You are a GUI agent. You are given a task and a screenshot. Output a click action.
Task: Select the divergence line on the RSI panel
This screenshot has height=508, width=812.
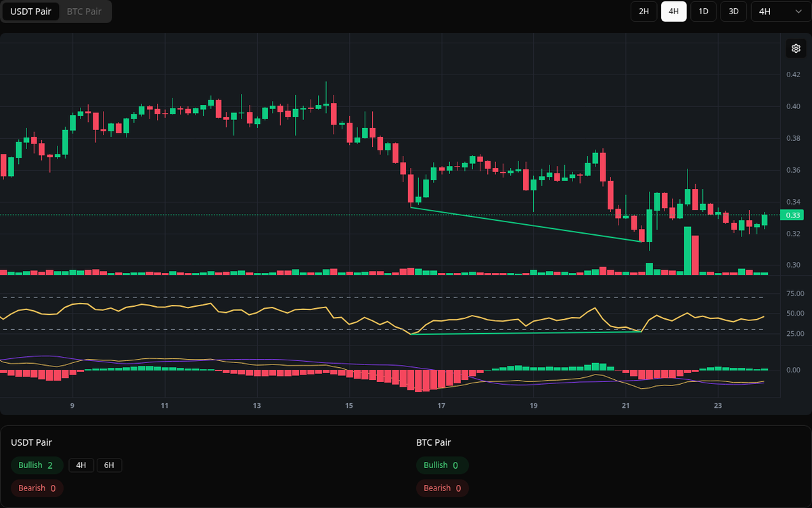(x=528, y=333)
